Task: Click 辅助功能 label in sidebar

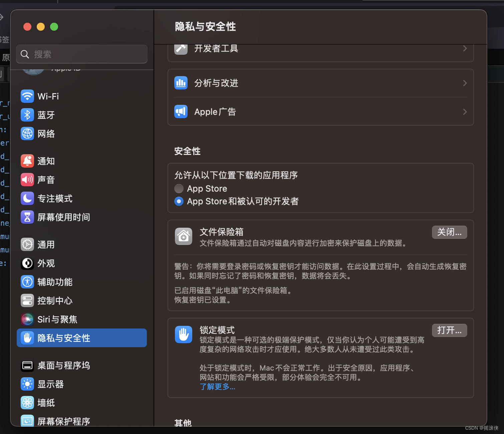Action: [x=55, y=282]
